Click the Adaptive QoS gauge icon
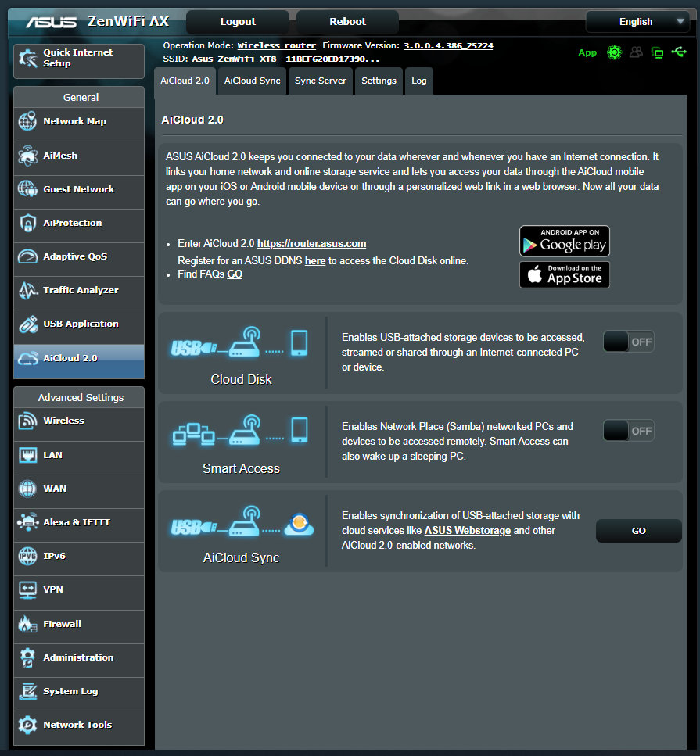Viewport: 700px width, 756px height. (27, 256)
